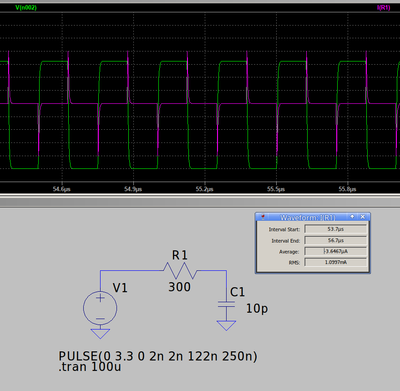Click the Interval End field
Screen dimensions: 400x391
tap(335, 240)
